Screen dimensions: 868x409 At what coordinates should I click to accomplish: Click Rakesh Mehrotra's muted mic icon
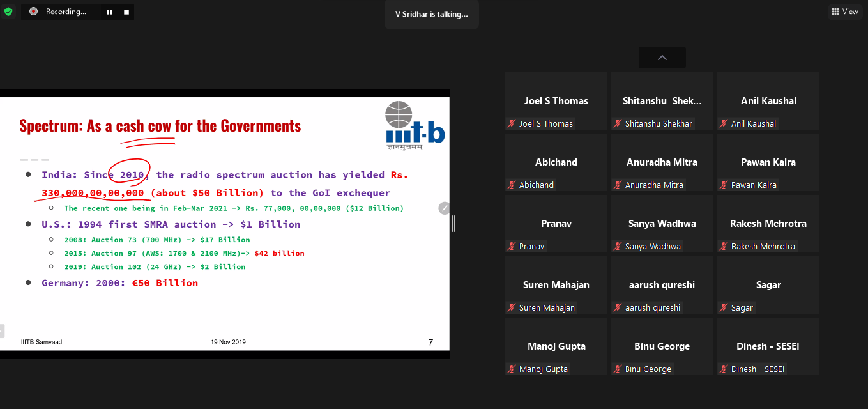point(724,246)
